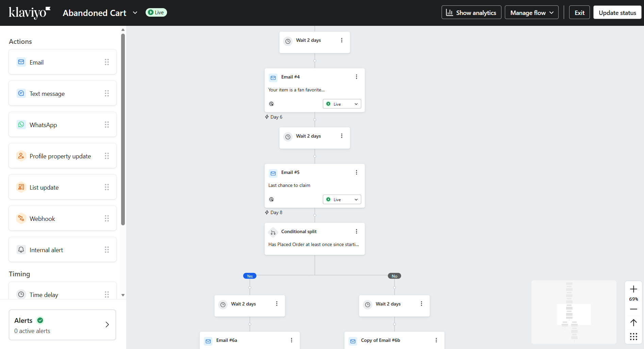Select the Time delay clock icon

[x=21, y=294]
